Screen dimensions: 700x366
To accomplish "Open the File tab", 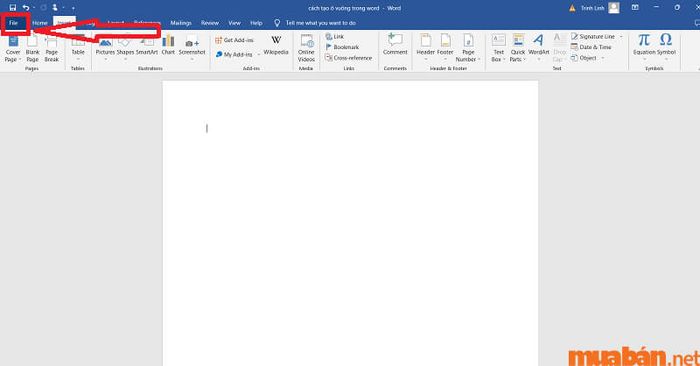I will 13,23.
